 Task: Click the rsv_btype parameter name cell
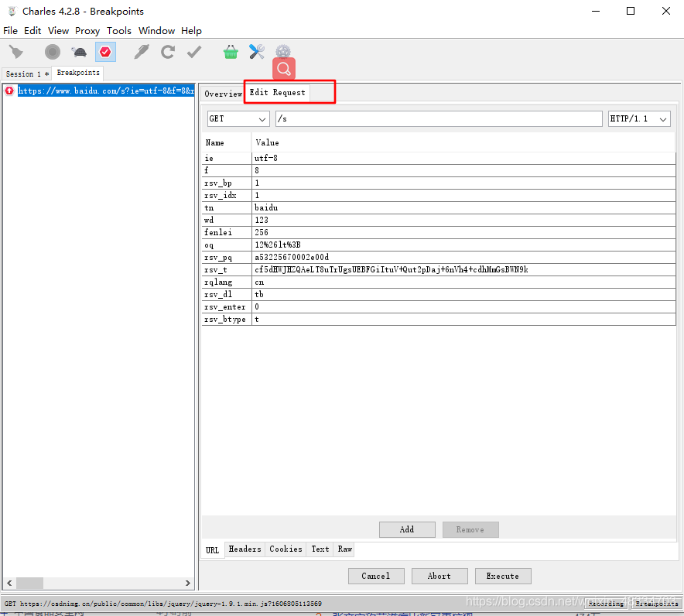coord(227,320)
